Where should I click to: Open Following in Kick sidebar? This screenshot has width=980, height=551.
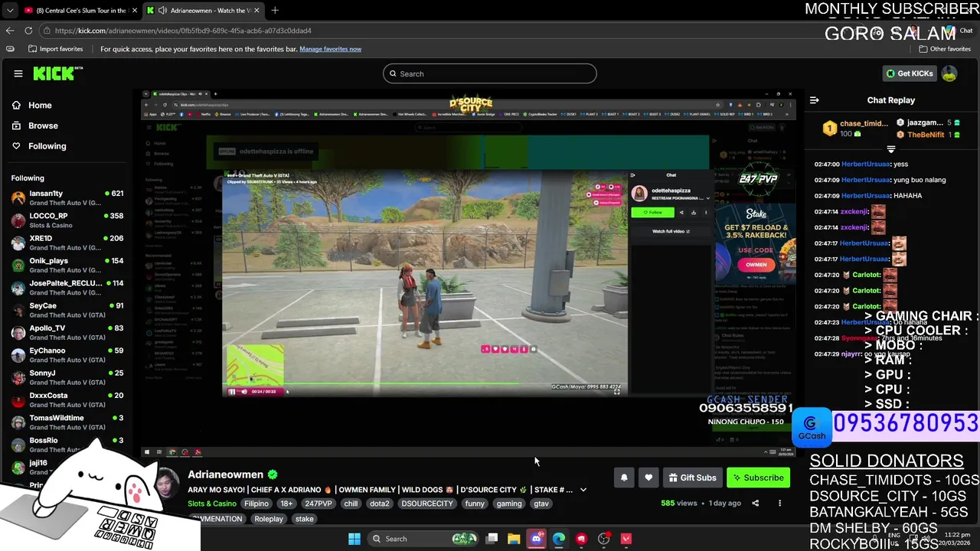pyautogui.click(x=47, y=146)
